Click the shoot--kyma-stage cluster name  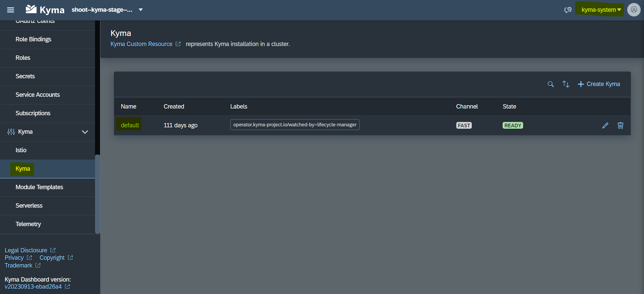coord(102,10)
